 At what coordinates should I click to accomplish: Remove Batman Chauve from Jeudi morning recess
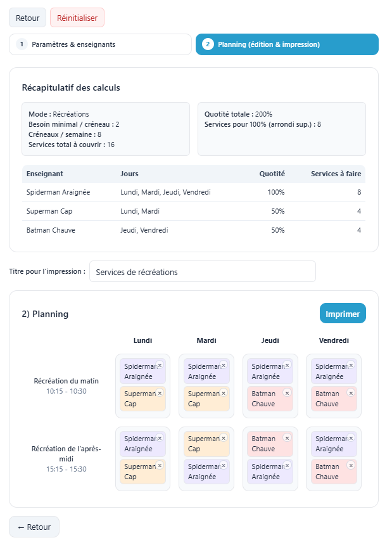pyautogui.click(x=287, y=393)
